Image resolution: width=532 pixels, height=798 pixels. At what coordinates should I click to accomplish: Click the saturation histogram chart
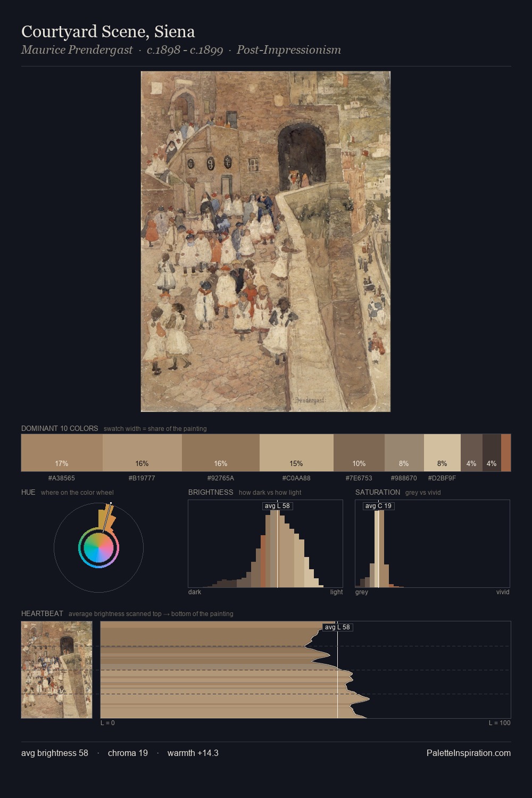click(433, 544)
